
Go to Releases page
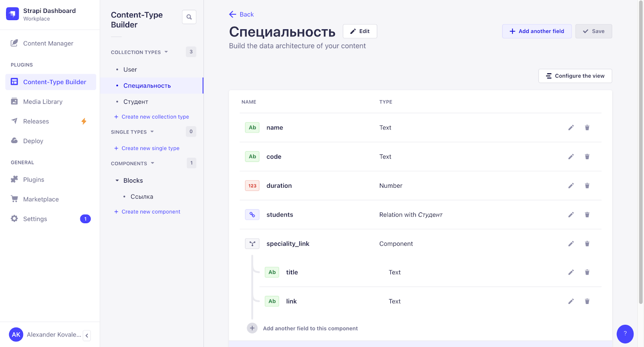coord(36,121)
